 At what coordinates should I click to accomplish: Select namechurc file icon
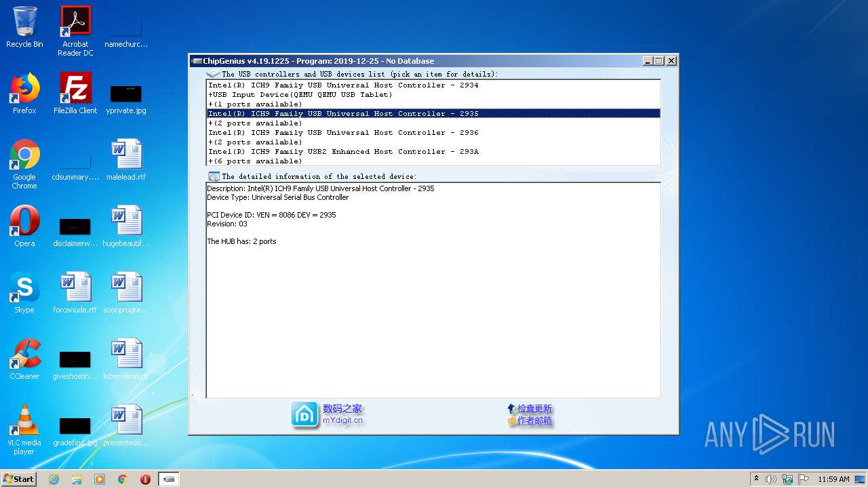(x=126, y=33)
